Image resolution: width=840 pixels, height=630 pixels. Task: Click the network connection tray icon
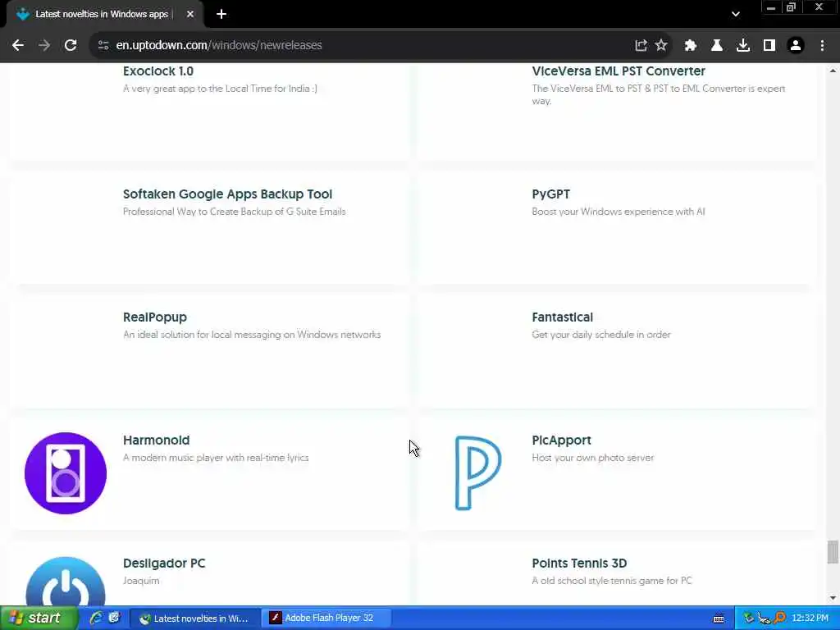tap(764, 619)
